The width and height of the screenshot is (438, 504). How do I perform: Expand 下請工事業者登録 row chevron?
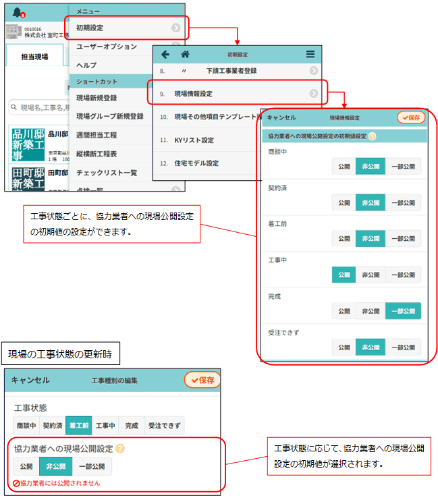coord(314,71)
